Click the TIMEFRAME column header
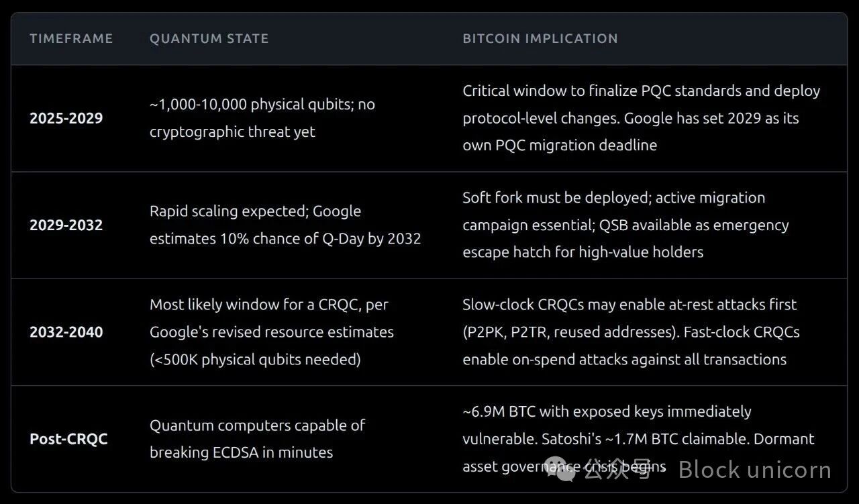 coord(71,38)
